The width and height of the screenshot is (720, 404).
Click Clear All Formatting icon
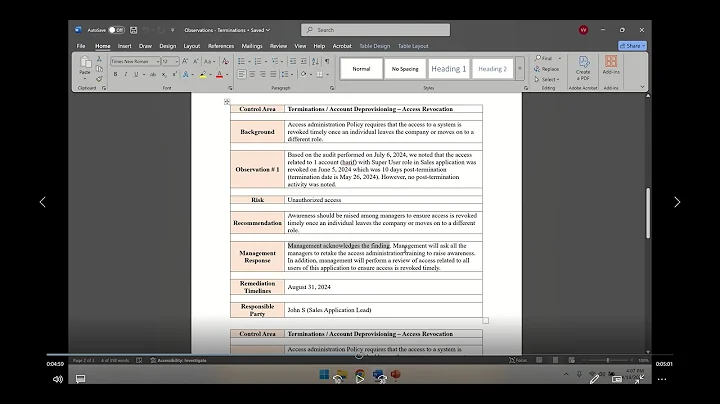(x=225, y=61)
